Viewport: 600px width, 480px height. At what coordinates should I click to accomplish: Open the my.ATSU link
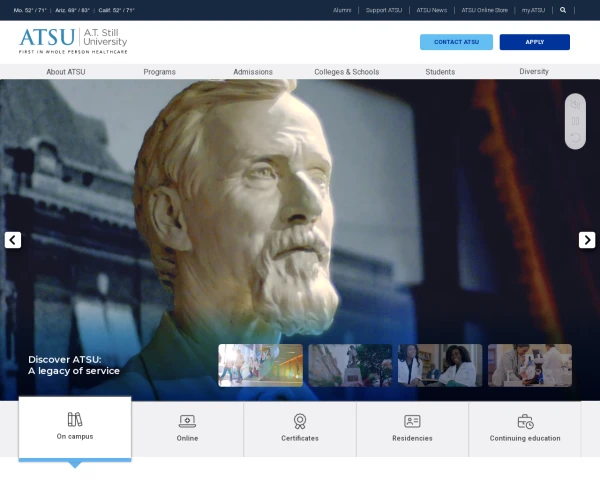pyautogui.click(x=533, y=10)
